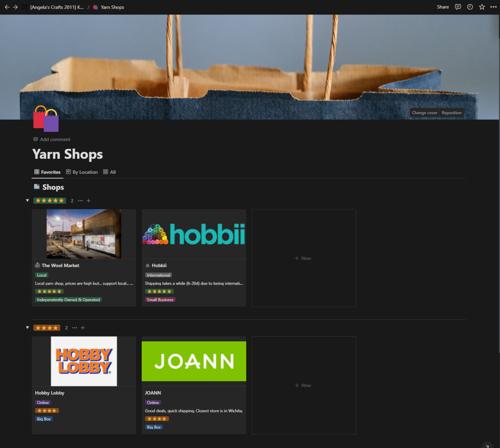This screenshot has width=500, height=448.
Task: Open the Hobby Lobby logo thumbnail
Action: click(84, 361)
